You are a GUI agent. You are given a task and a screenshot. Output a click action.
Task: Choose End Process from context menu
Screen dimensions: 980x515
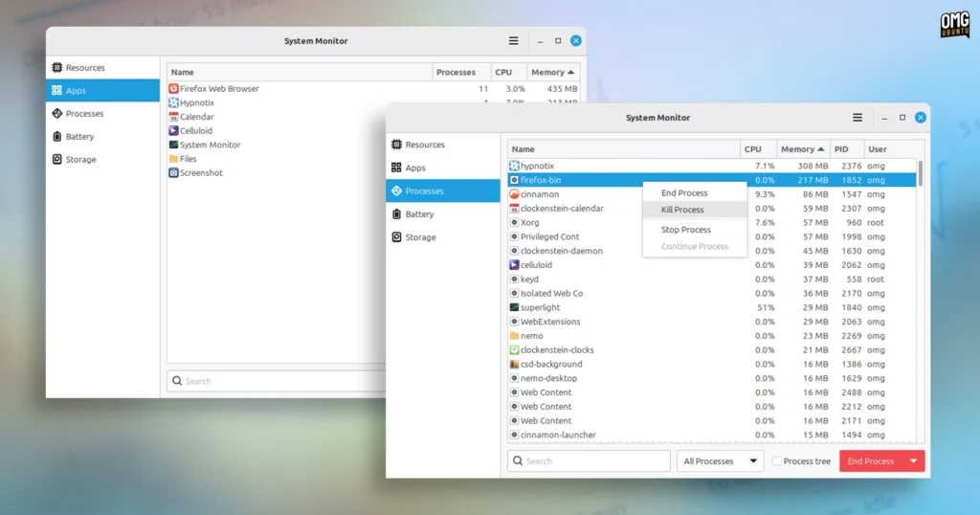pos(695,193)
